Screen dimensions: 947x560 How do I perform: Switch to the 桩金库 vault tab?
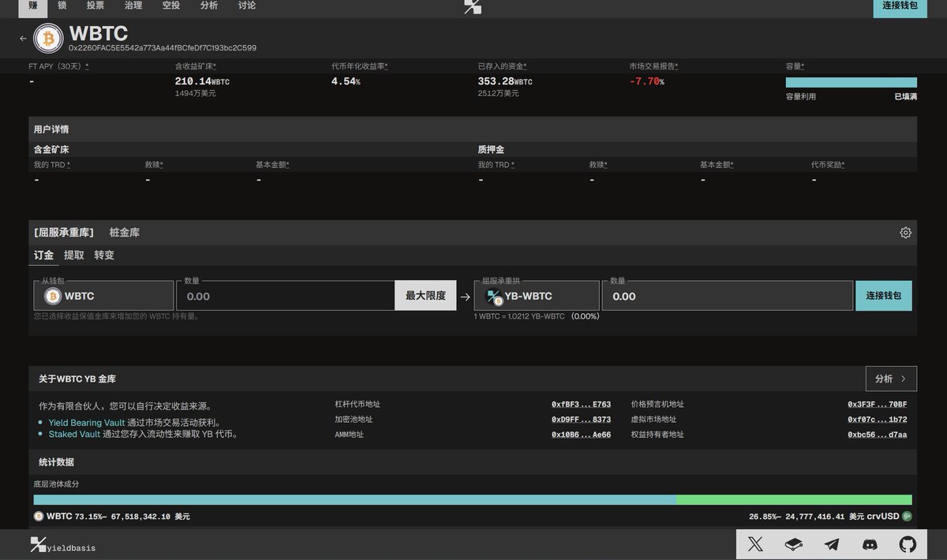pyautogui.click(x=125, y=233)
